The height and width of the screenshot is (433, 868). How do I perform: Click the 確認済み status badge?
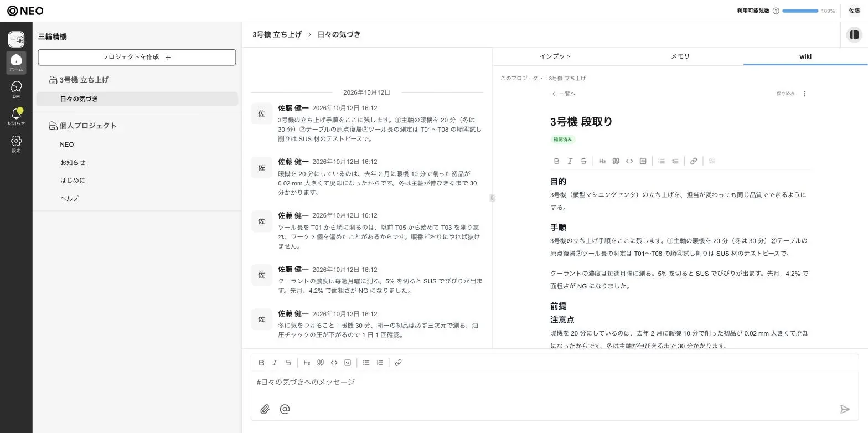[x=563, y=140]
